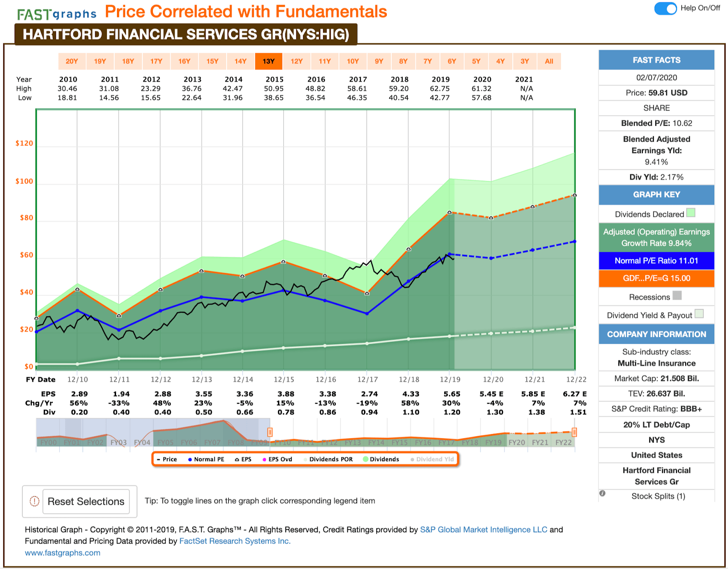Click the GDF...P/E=G 15.00 key
Image resolution: width=728 pixels, height=569 pixels.
pyautogui.click(x=657, y=278)
